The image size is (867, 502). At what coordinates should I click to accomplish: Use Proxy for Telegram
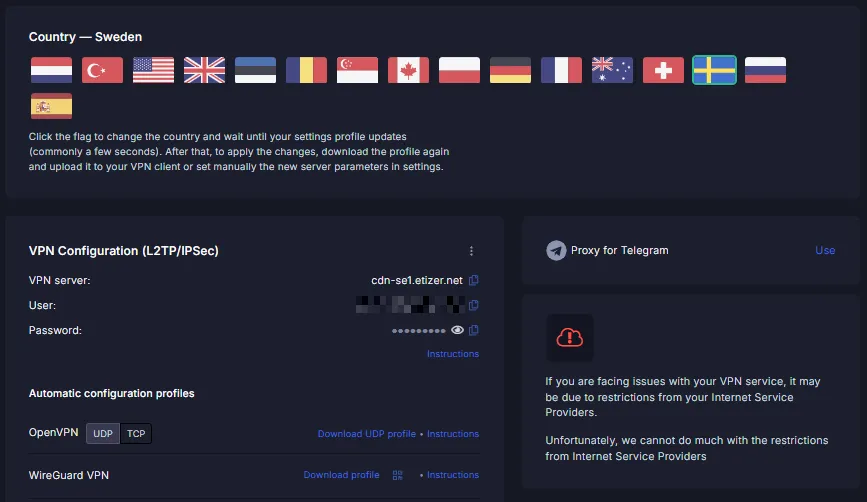tap(825, 250)
